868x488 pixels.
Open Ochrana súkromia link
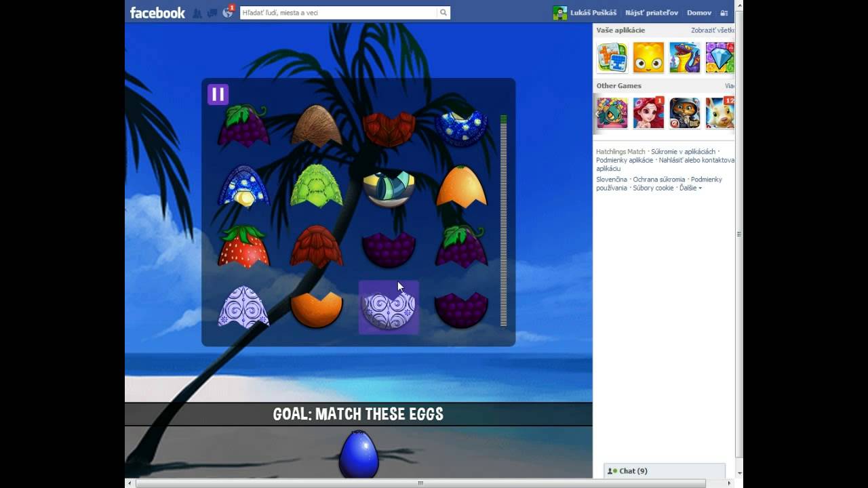(659, 180)
